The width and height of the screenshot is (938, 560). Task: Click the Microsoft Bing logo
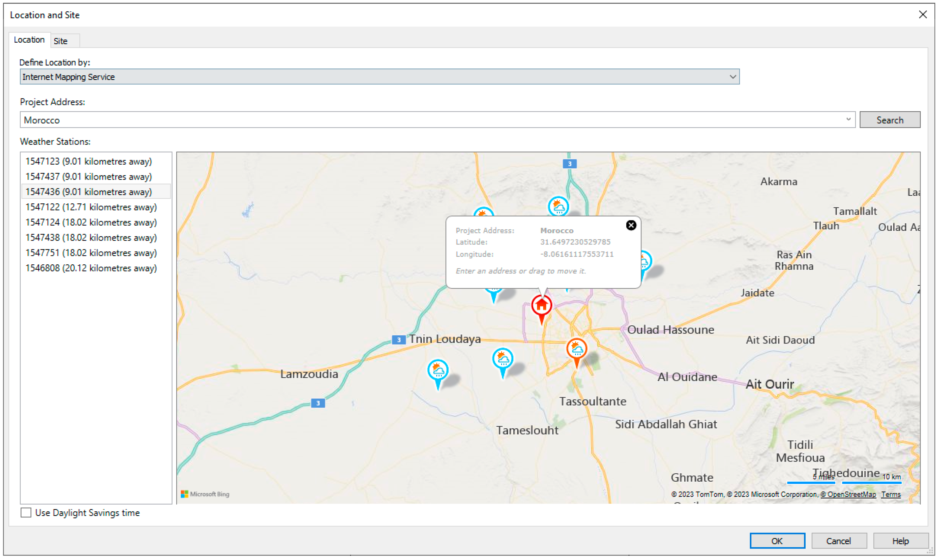(x=205, y=494)
